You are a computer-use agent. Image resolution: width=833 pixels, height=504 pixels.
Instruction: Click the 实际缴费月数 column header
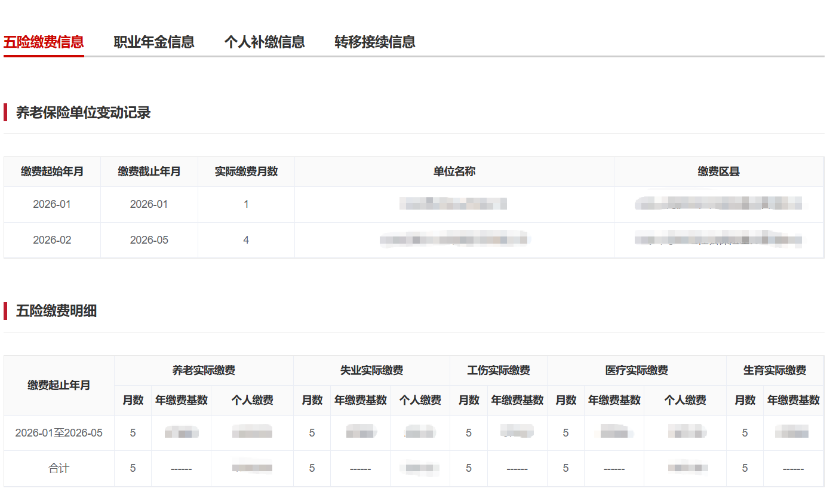pos(246,172)
